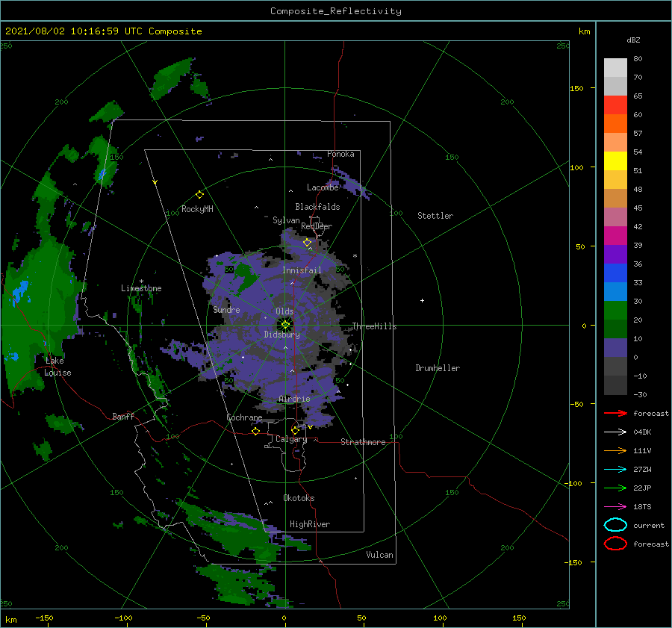Click the Okotoks city label
Viewport: 672px width, 628px height.
[x=299, y=498]
